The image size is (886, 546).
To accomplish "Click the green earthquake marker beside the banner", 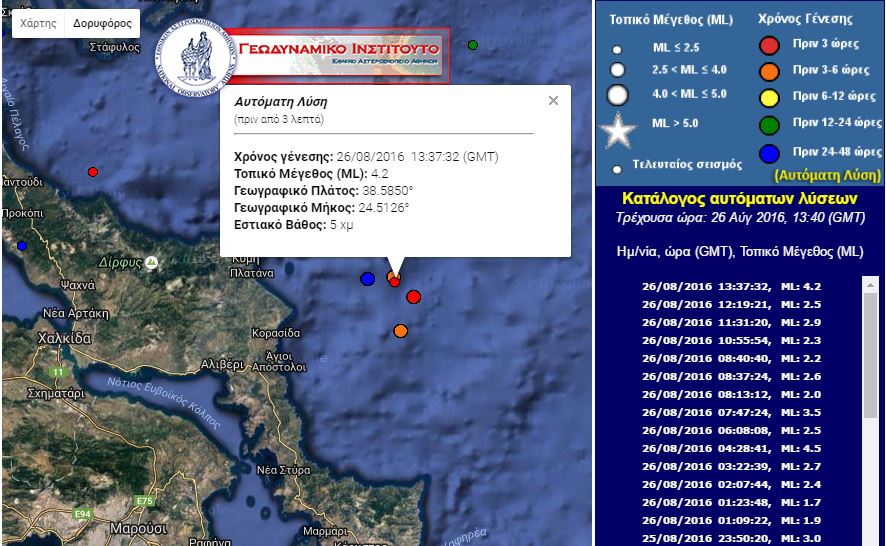I will coord(473,45).
